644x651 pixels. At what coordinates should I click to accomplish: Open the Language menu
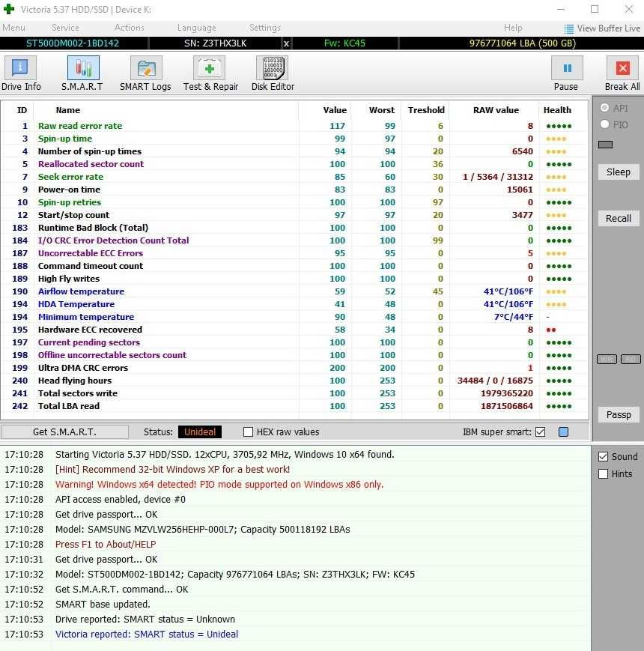[x=197, y=28]
